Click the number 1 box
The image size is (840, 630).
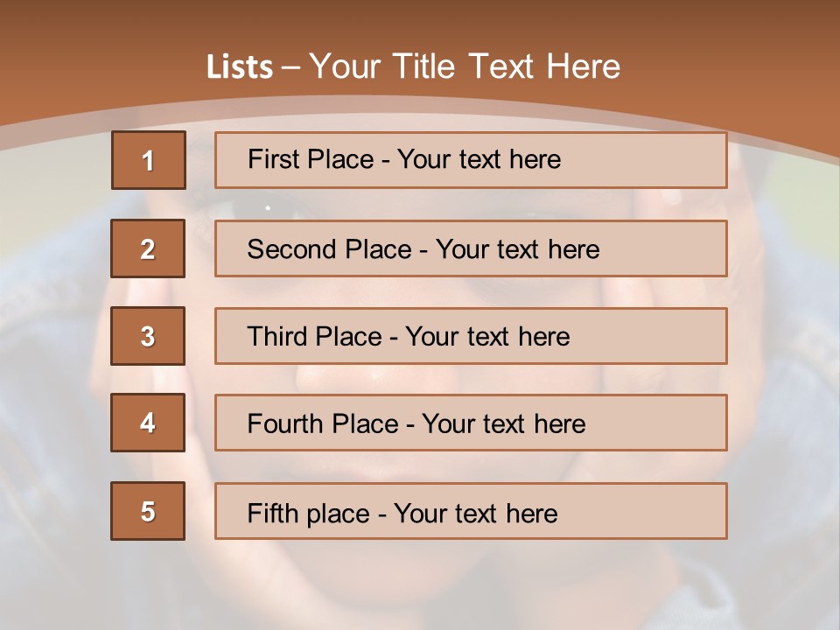(x=149, y=160)
